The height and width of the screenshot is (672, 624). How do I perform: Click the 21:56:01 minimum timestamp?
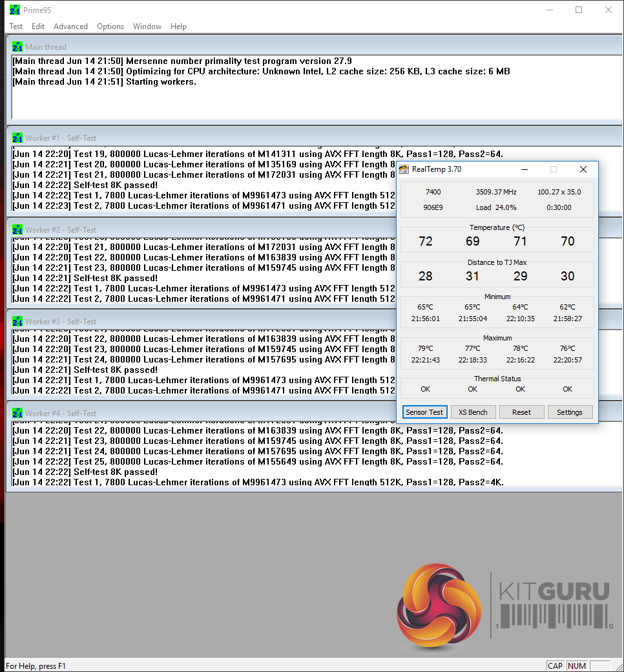coord(426,319)
